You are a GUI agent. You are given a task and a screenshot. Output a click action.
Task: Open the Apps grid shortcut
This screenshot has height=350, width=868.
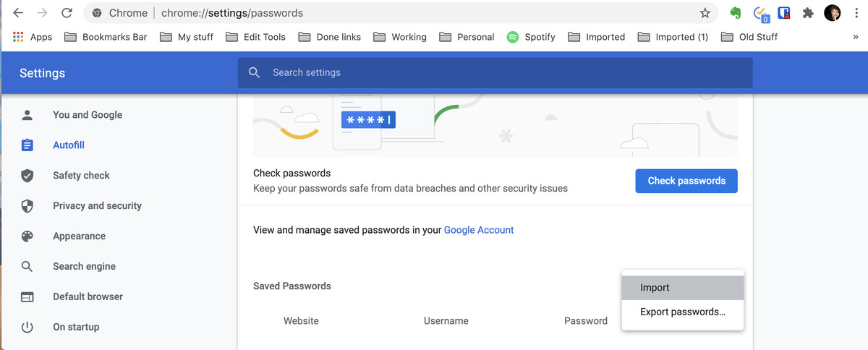[33, 37]
